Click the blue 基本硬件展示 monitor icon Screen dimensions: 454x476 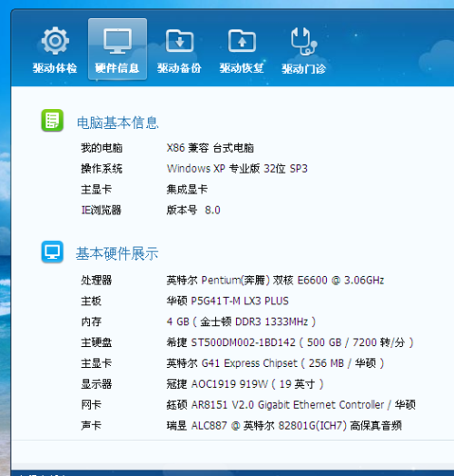point(52,252)
